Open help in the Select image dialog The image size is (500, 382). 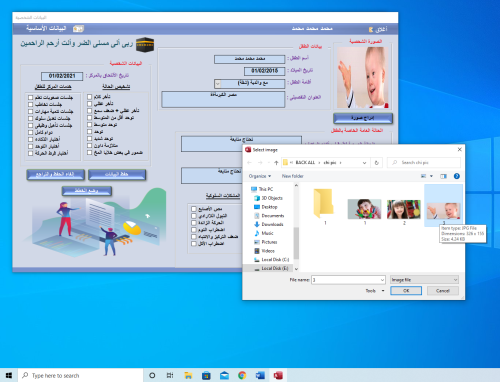pyautogui.click(x=457, y=176)
